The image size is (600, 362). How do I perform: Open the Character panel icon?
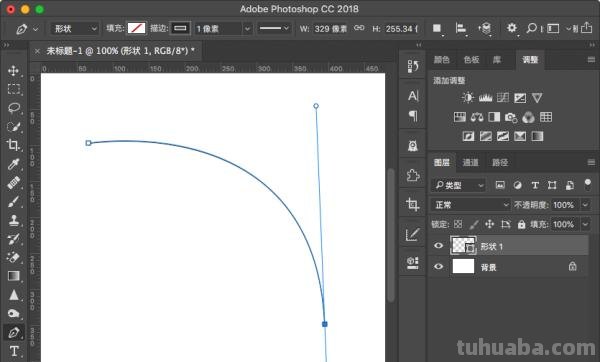pos(413,96)
